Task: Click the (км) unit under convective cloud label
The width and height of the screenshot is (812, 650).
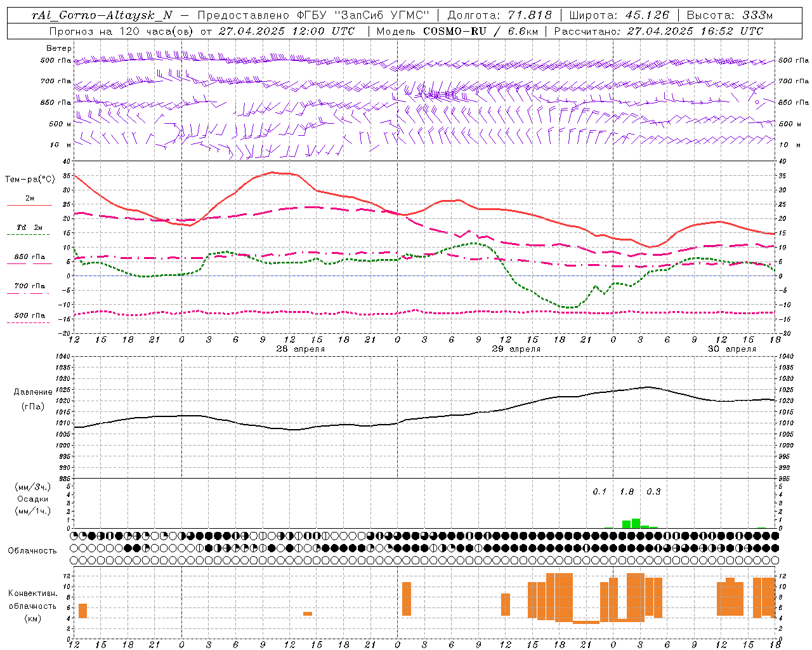Action: coord(33,618)
